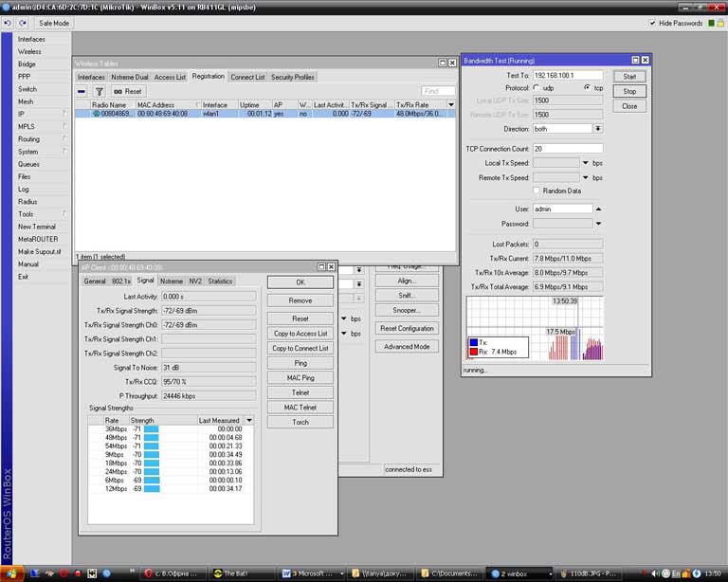
Task: Click Start in Bandwidth Test
Action: point(629,77)
